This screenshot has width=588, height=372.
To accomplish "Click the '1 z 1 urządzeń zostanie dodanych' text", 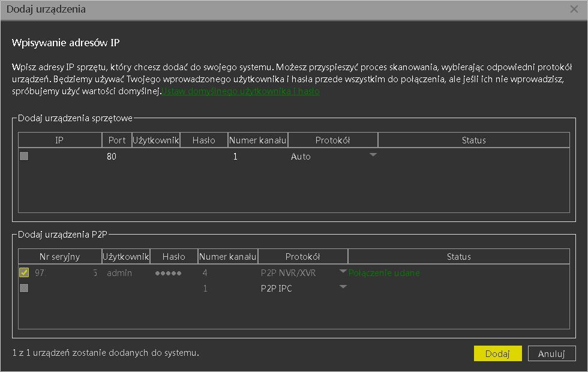I will (106, 353).
